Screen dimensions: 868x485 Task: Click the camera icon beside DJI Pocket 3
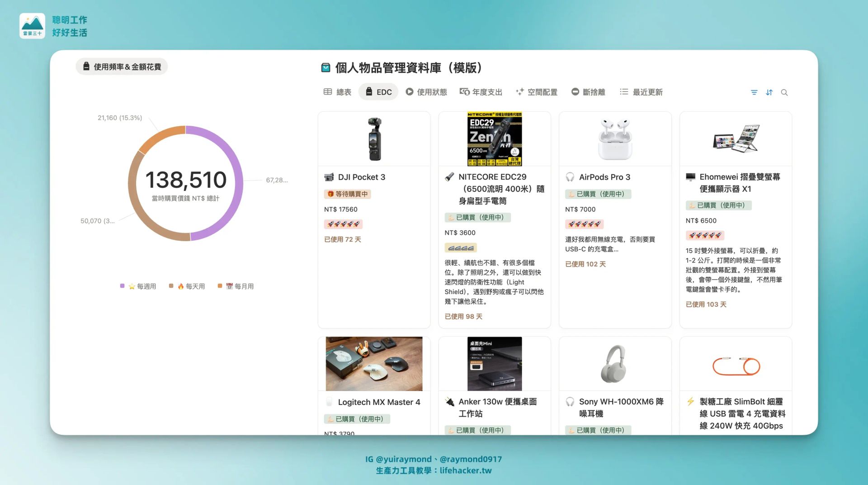tap(329, 177)
